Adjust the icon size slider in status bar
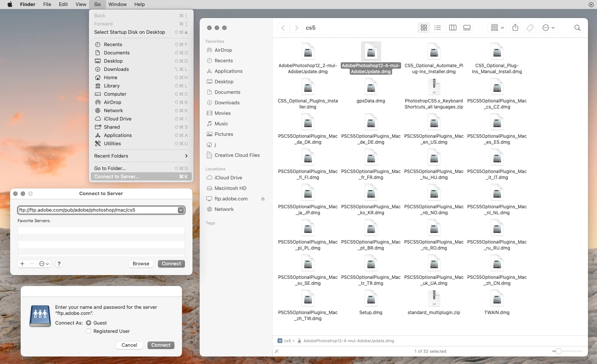597x364 pixels. tap(558, 351)
